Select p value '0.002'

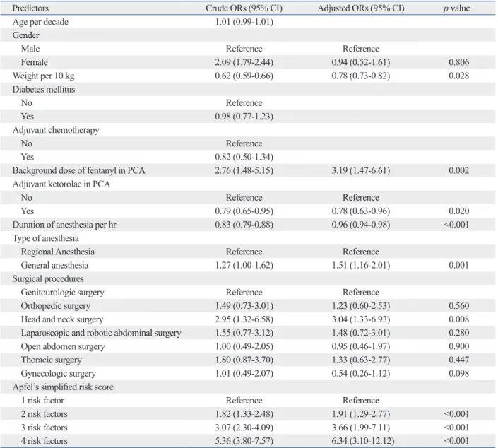point(458,170)
